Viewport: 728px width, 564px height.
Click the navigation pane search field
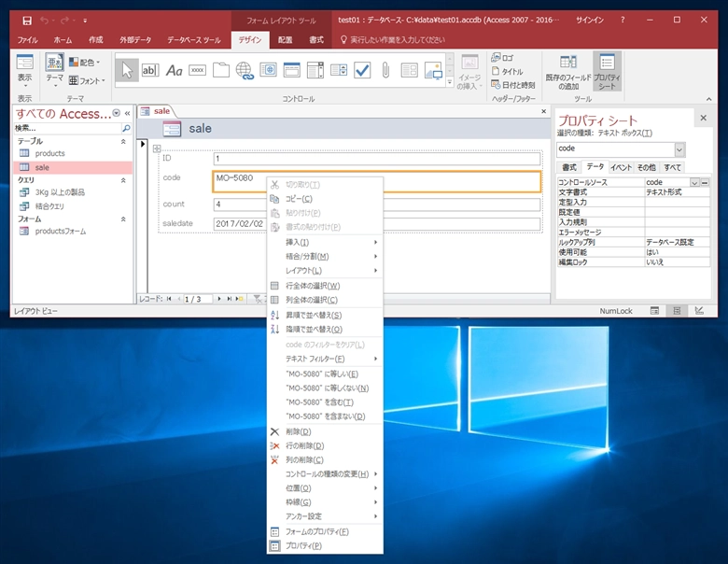point(67,128)
